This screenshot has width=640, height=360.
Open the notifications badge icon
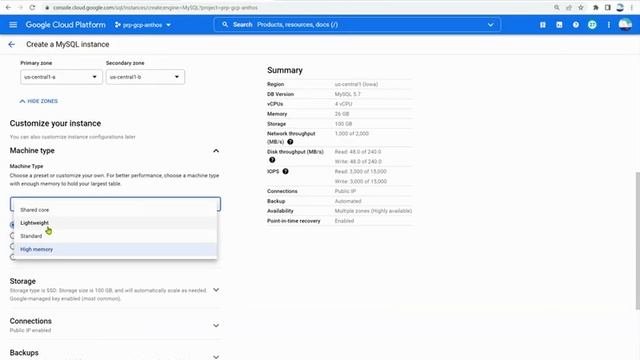click(592, 25)
